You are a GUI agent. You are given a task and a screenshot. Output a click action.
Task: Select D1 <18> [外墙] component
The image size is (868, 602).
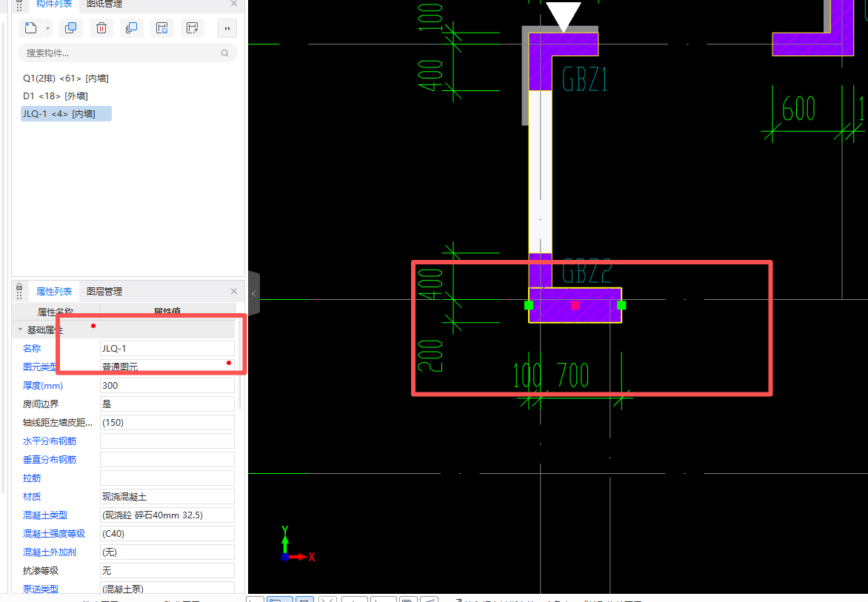(x=56, y=96)
